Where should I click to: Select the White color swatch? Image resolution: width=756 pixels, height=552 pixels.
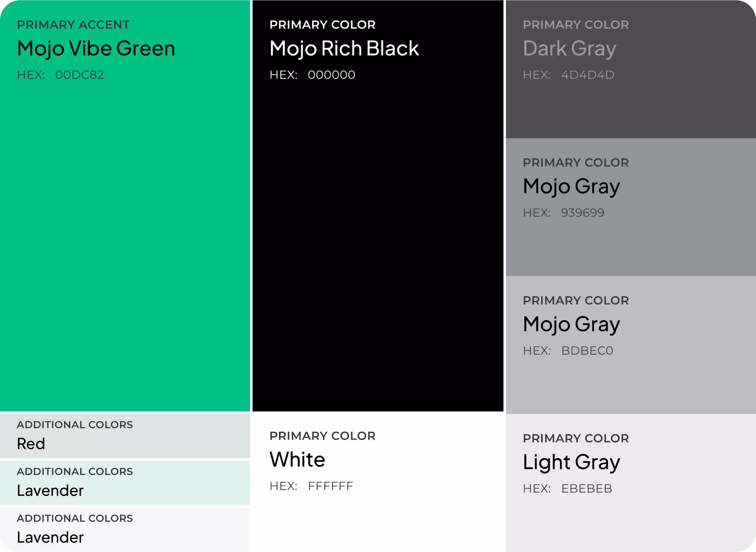point(378,482)
